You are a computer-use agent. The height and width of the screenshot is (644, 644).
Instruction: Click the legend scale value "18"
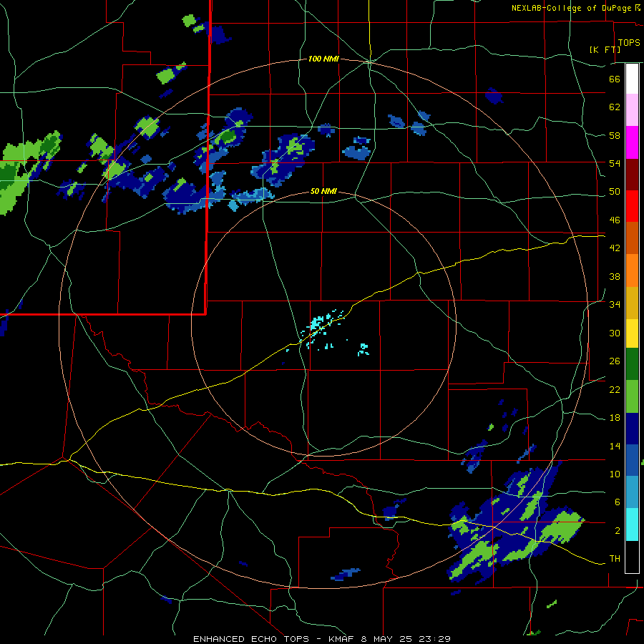pos(615,418)
